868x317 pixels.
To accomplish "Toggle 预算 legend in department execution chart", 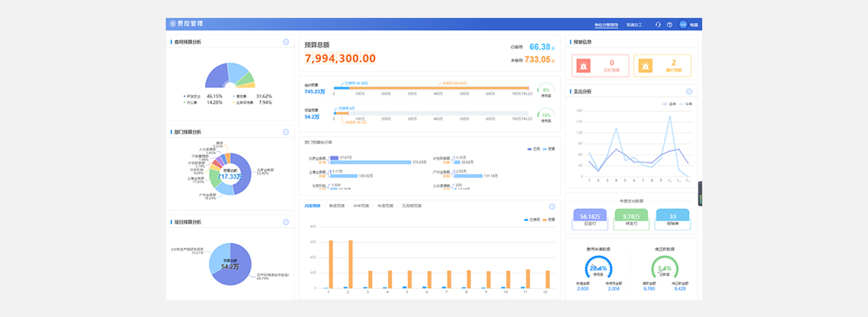I will point(548,149).
